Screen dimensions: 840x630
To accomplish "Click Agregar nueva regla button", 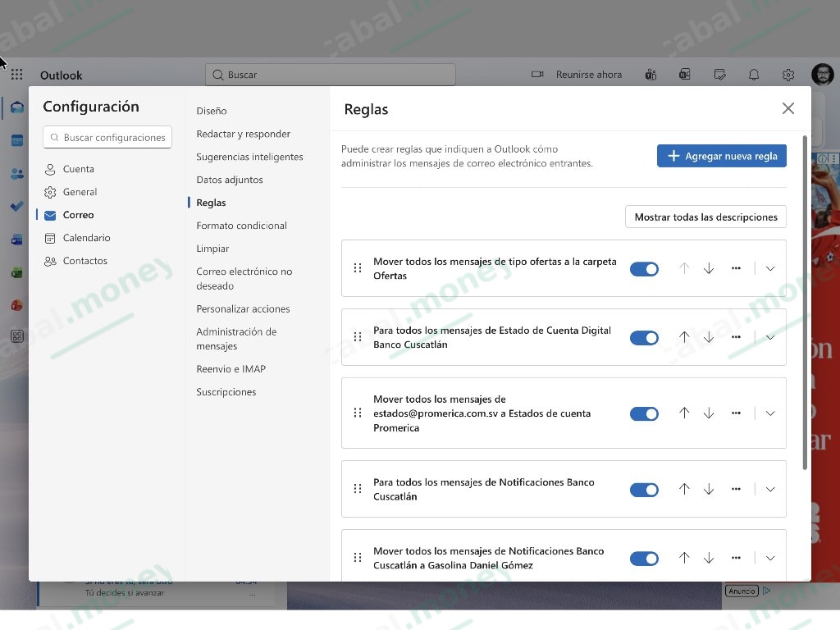I will (x=721, y=155).
